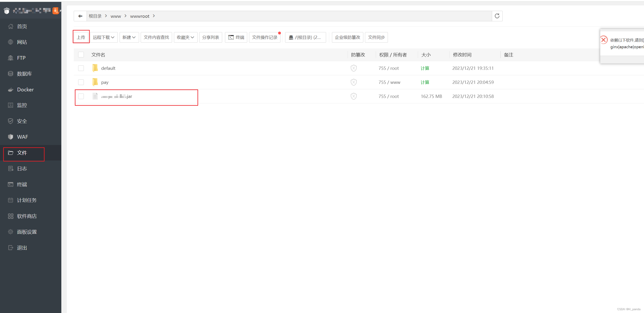
Task: Expand the 远程下载 dropdown
Action: click(x=103, y=37)
